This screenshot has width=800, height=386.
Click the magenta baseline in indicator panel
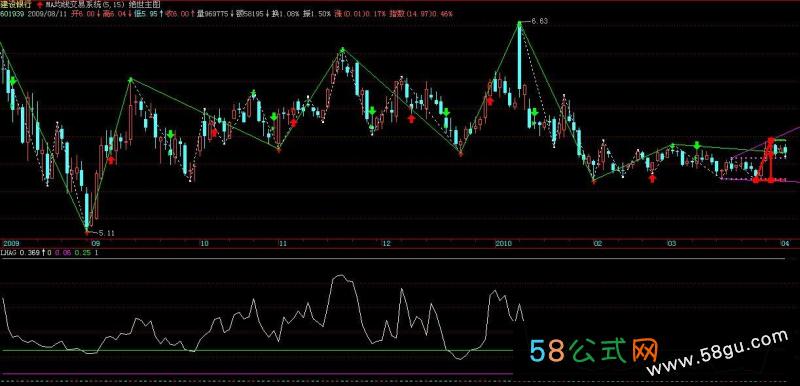click(257, 374)
